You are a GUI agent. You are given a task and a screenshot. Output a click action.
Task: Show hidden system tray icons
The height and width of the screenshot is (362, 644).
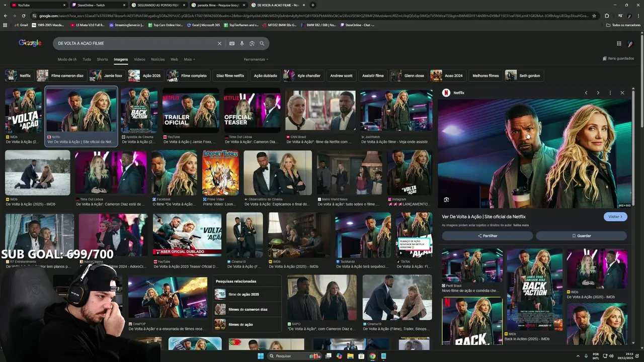(578, 356)
